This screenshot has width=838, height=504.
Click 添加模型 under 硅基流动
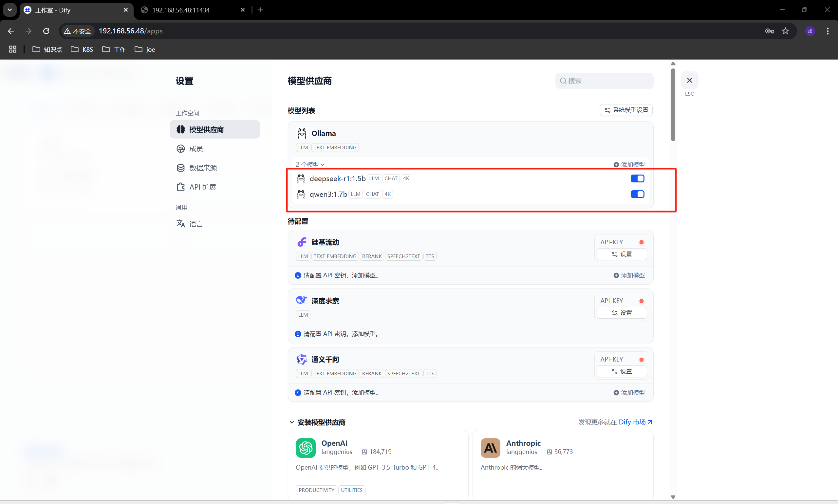pyautogui.click(x=629, y=275)
